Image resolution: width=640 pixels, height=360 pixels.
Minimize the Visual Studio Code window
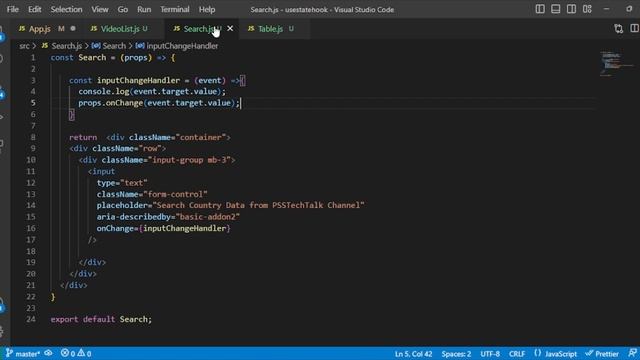point(606,9)
